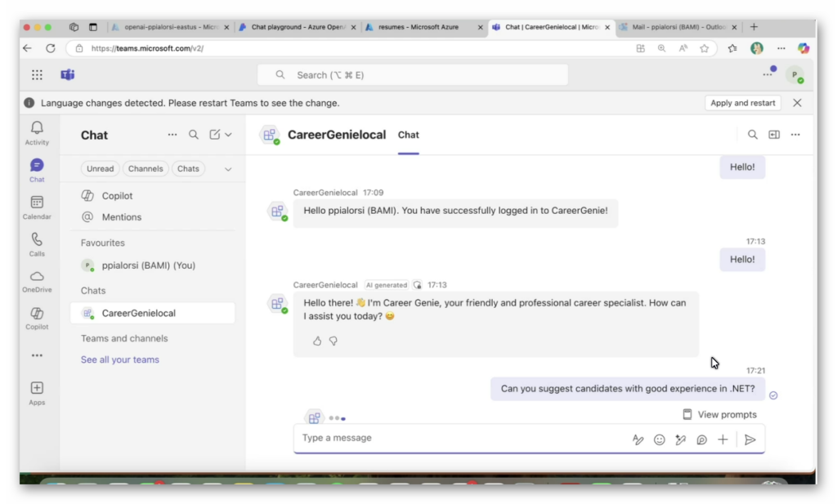The image size is (837, 504).
Task: Dislike the Career Genie reply with thumbs down
Action: (333, 341)
